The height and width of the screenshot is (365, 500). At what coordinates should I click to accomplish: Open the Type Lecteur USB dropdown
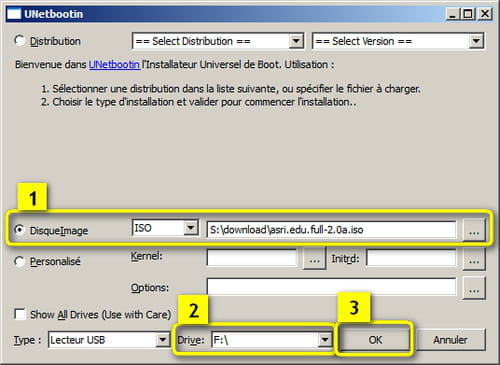109,340
